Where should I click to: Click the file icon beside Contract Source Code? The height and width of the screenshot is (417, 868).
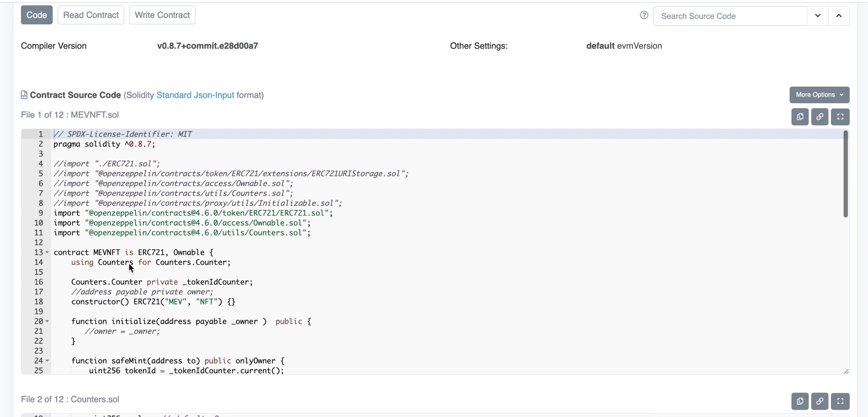tap(24, 95)
